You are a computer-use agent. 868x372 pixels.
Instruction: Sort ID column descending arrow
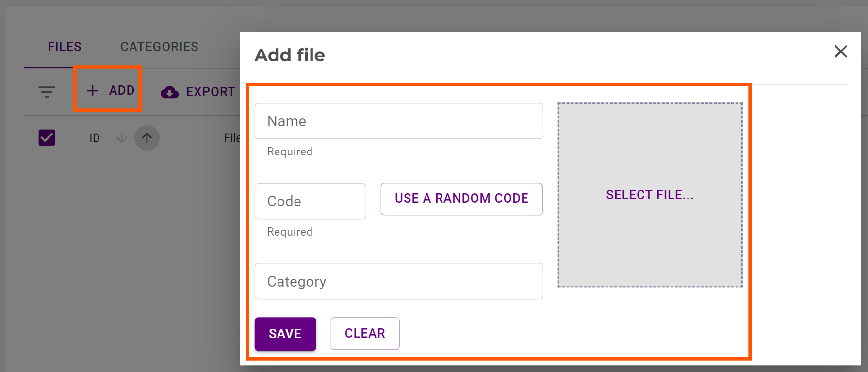click(122, 138)
